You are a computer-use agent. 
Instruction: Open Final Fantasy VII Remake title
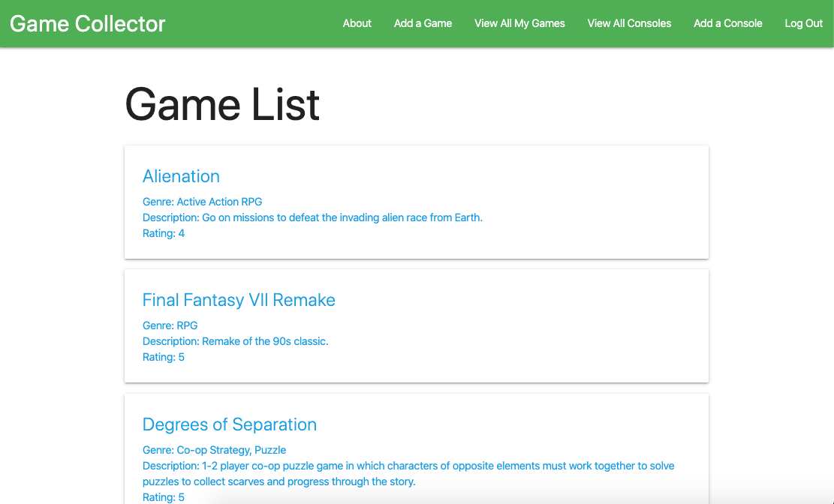coord(239,300)
